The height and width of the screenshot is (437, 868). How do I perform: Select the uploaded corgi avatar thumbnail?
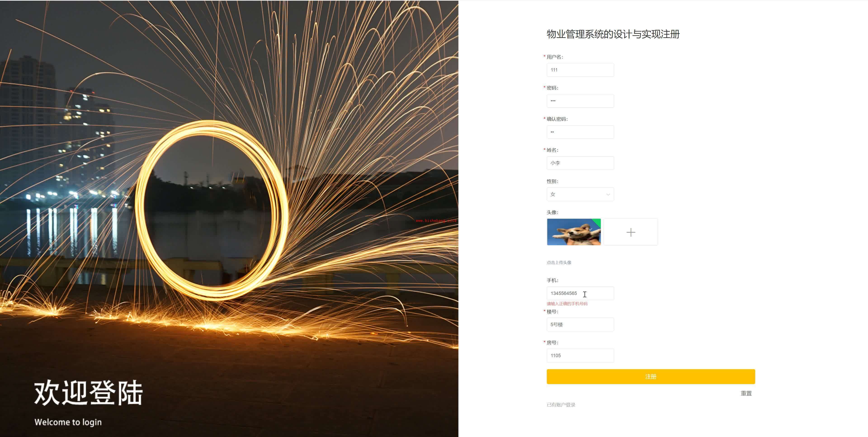pos(573,232)
